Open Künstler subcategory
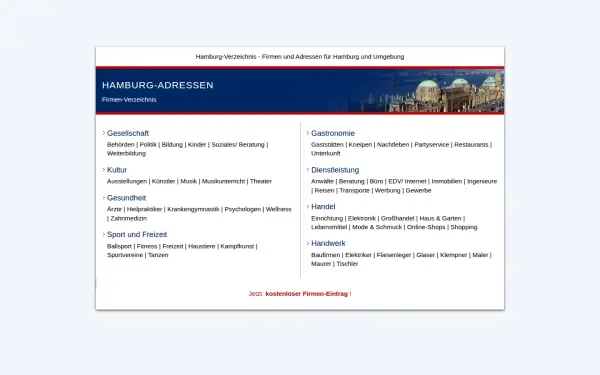600x375 pixels. (x=163, y=181)
